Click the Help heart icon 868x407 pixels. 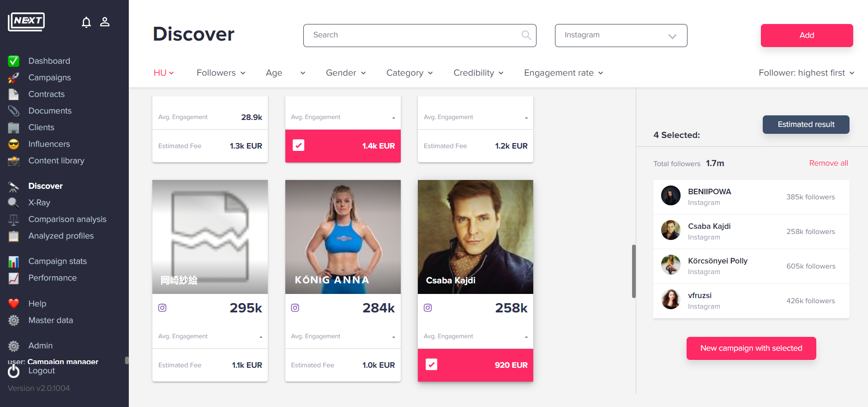pyautogui.click(x=14, y=304)
